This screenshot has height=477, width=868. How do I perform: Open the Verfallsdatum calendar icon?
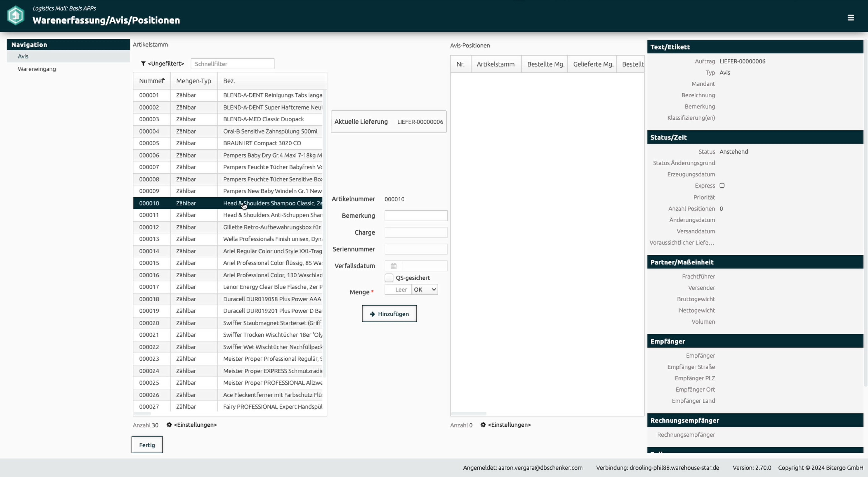(x=393, y=266)
